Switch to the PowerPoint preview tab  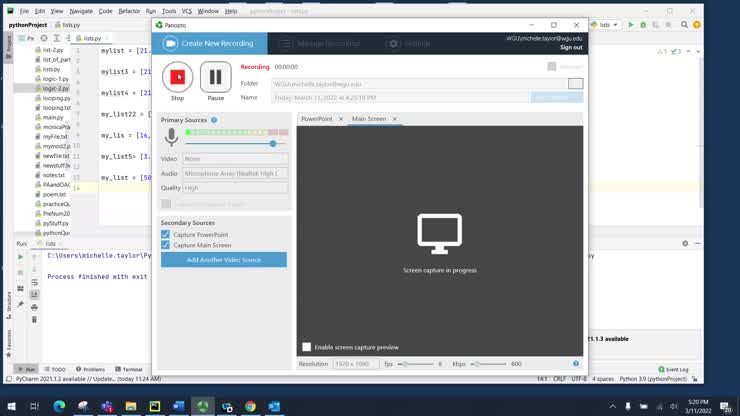pyautogui.click(x=317, y=119)
